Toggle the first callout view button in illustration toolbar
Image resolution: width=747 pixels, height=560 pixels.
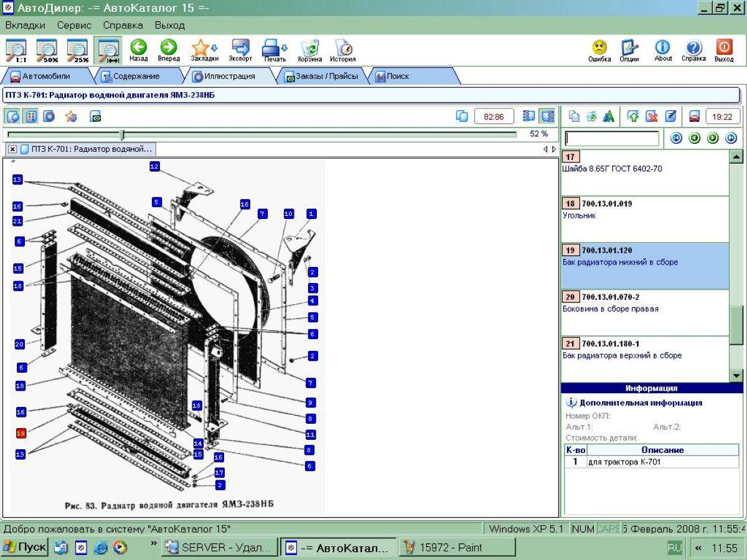13,116
